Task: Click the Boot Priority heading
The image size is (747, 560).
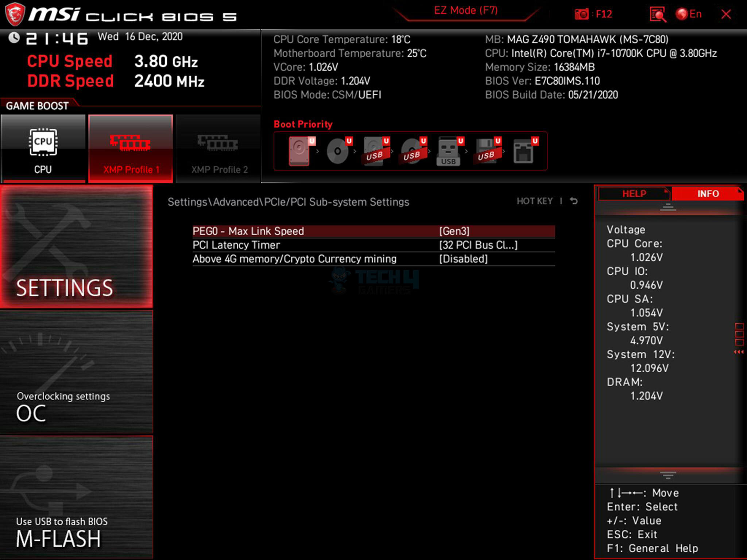Action: click(x=303, y=124)
